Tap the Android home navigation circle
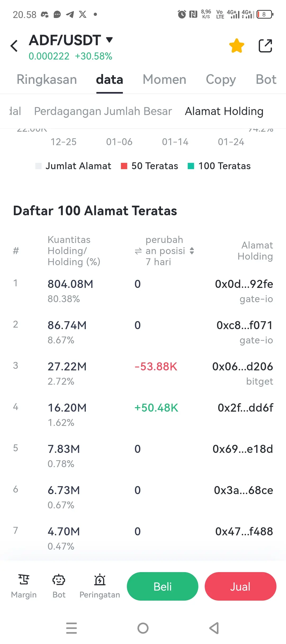Screen dimensions: 286x644 [x=143, y=628]
